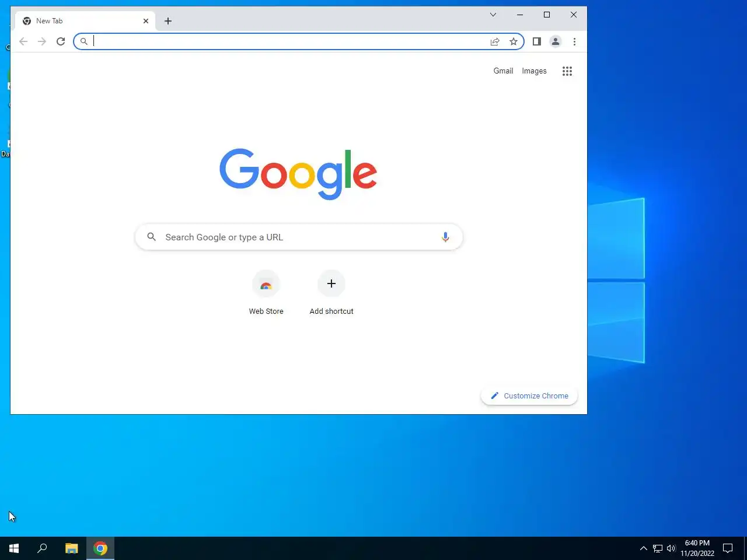Open the Google apps grid
The width and height of the screenshot is (747, 560).
tap(567, 71)
